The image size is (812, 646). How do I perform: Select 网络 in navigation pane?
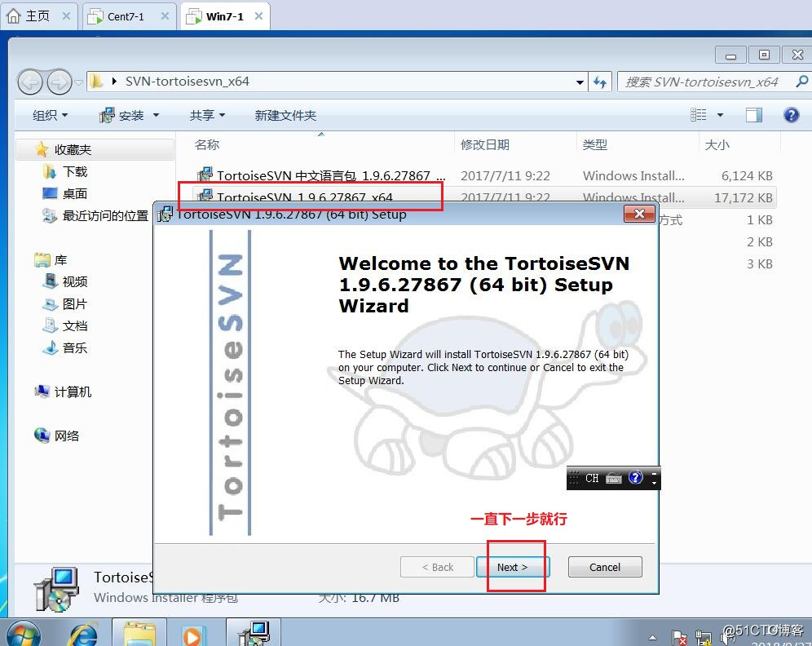point(57,436)
